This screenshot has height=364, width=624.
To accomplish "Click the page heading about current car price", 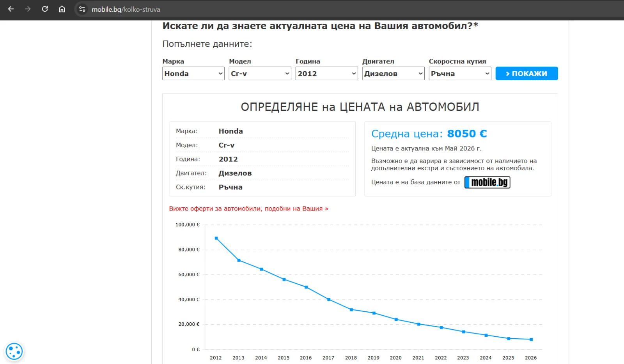I will click(320, 26).
